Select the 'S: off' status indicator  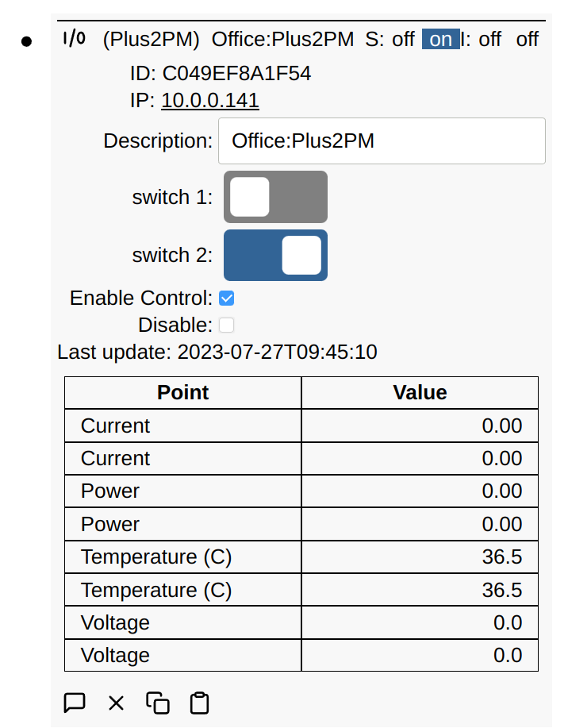[390, 39]
